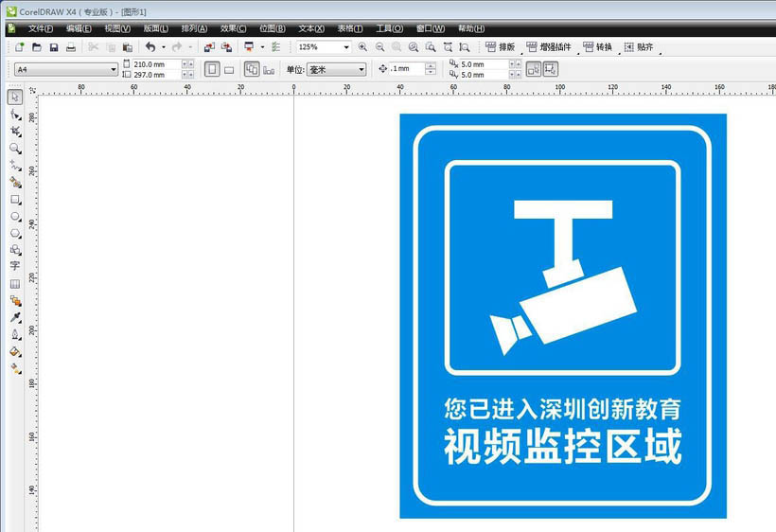Select the Basic Shapes tool in the toolbox
The image size is (776, 532).
(15, 249)
